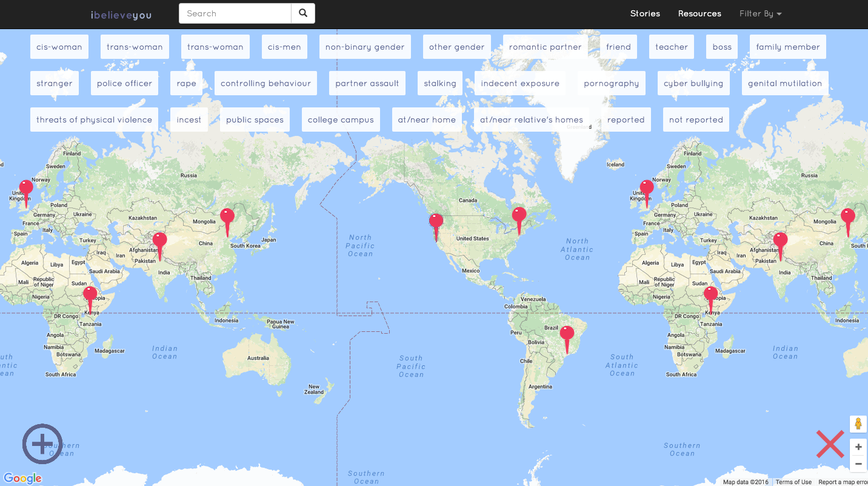Filter by college campus location

pos(341,120)
